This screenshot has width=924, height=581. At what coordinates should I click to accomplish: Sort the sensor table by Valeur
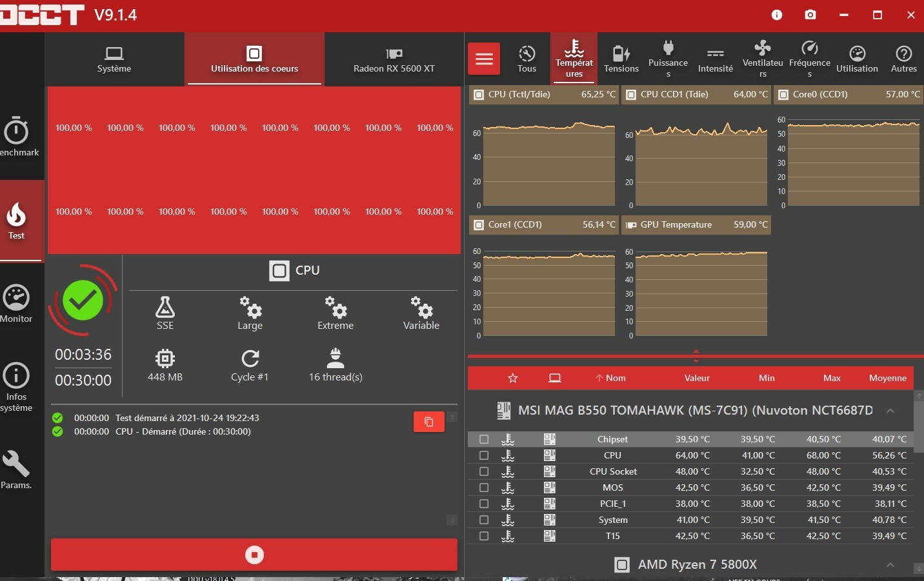click(697, 378)
